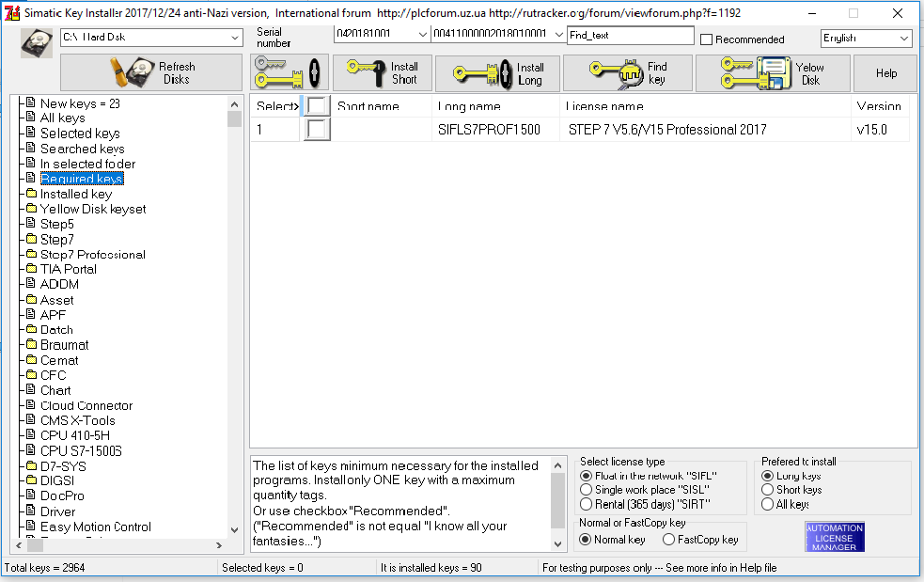This screenshot has height=582, width=924.
Task: Click the Simatic Key Installer title bar icon
Action: [x=12, y=12]
